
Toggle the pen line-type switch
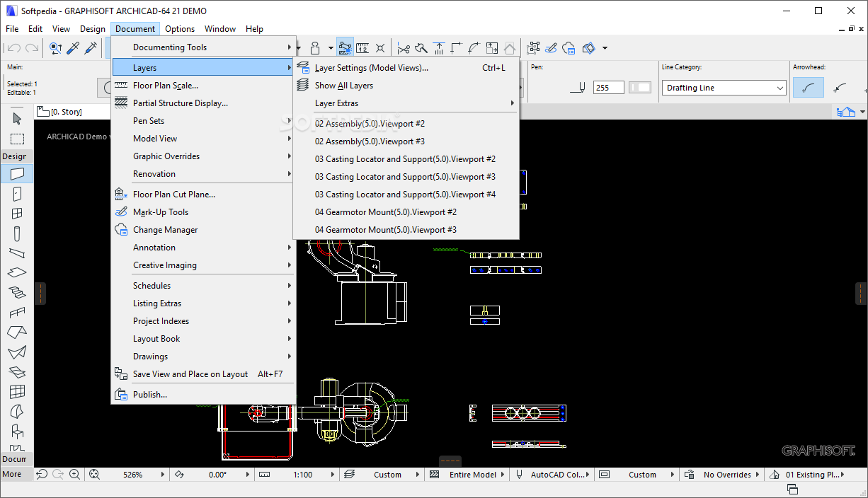point(640,88)
